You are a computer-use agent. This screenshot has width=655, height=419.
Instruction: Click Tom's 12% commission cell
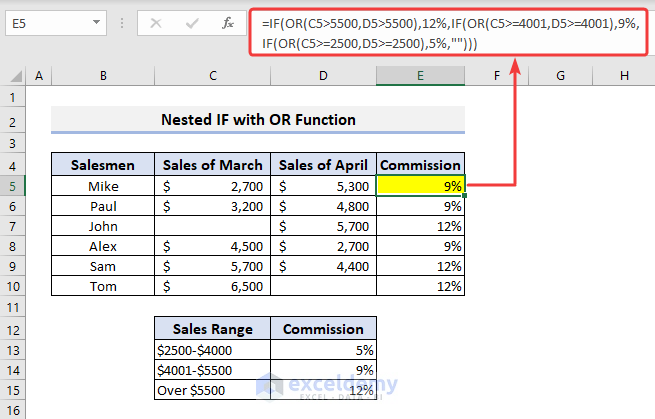[x=421, y=286]
